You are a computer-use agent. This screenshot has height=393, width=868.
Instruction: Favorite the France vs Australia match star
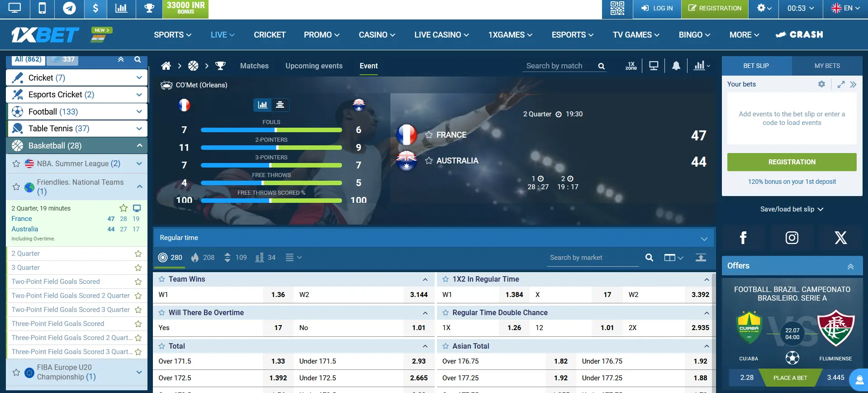[x=123, y=208]
